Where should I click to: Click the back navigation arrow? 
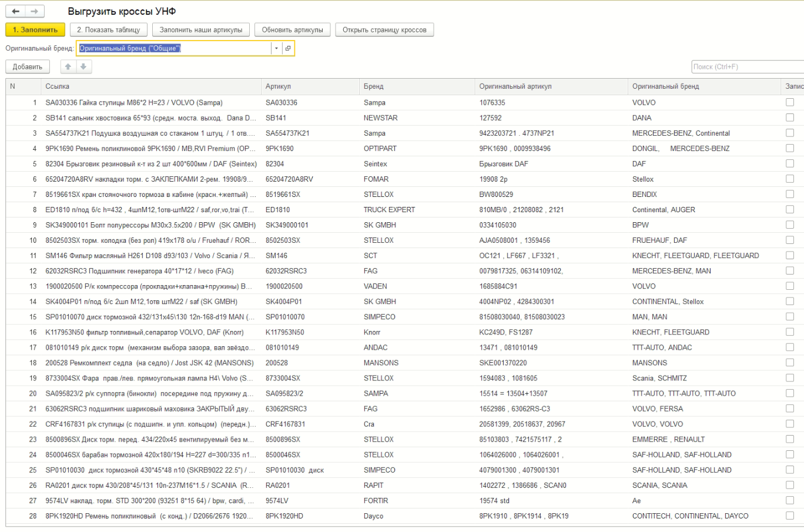(x=15, y=11)
